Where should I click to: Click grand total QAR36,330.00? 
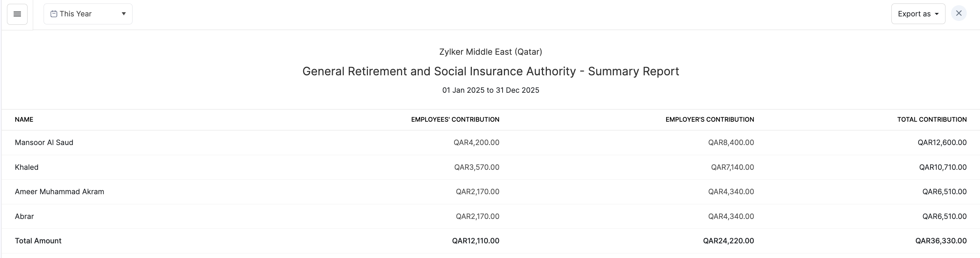[941, 241]
